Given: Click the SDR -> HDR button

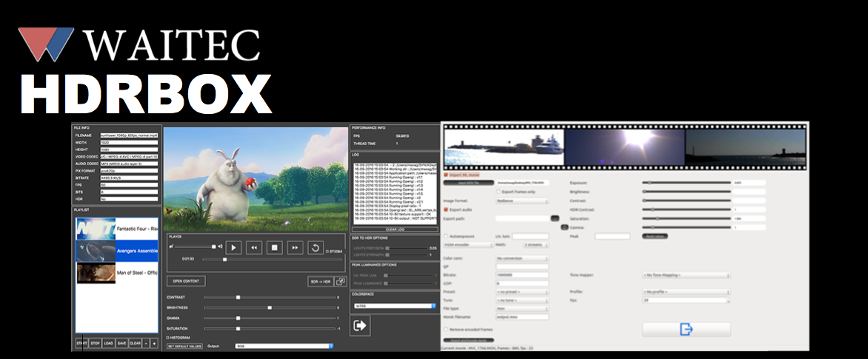Looking at the screenshot, I should point(321,281).
